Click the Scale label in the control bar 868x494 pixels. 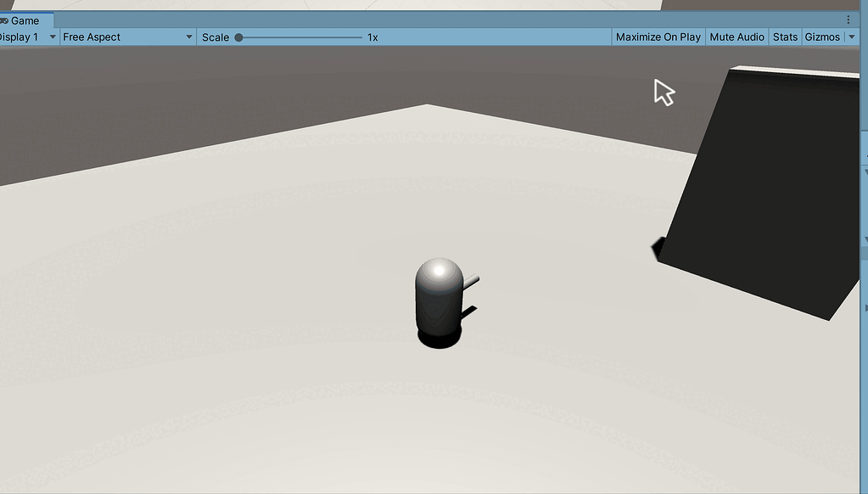pos(216,36)
